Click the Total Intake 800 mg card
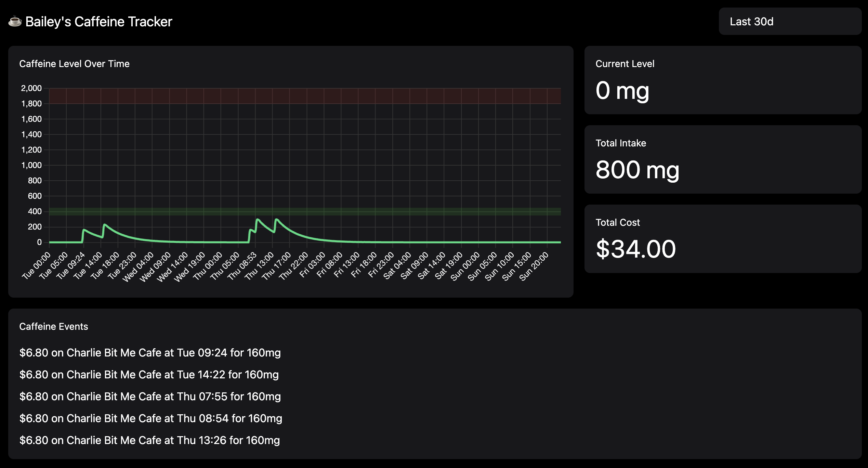This screenshot has height=468, width=868. click(723, 159)
